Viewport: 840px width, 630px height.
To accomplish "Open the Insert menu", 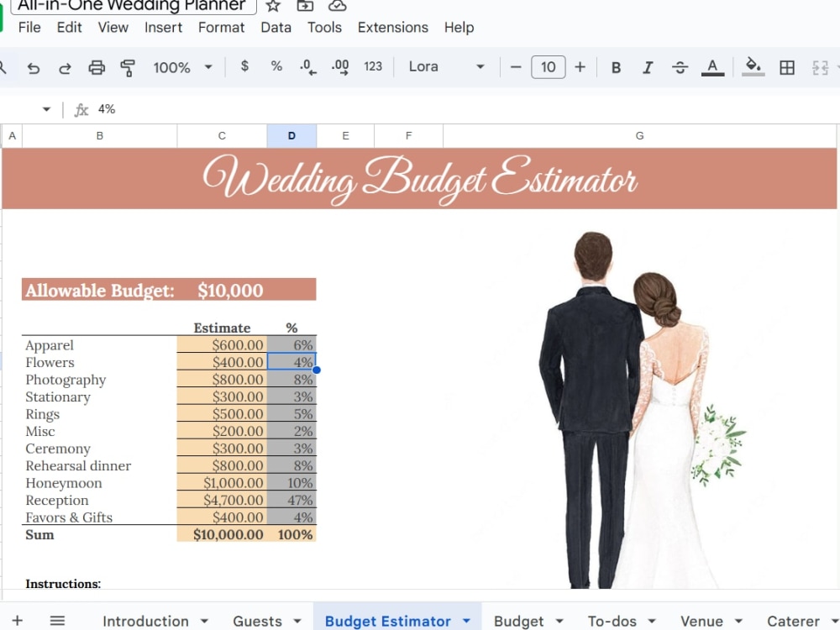I will (164, 28).
